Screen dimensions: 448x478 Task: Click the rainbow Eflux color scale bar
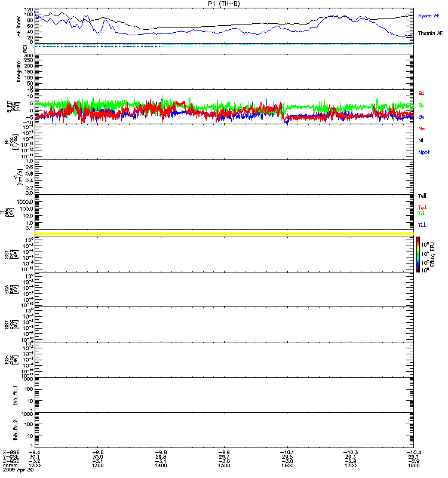[x=418, y=255]
